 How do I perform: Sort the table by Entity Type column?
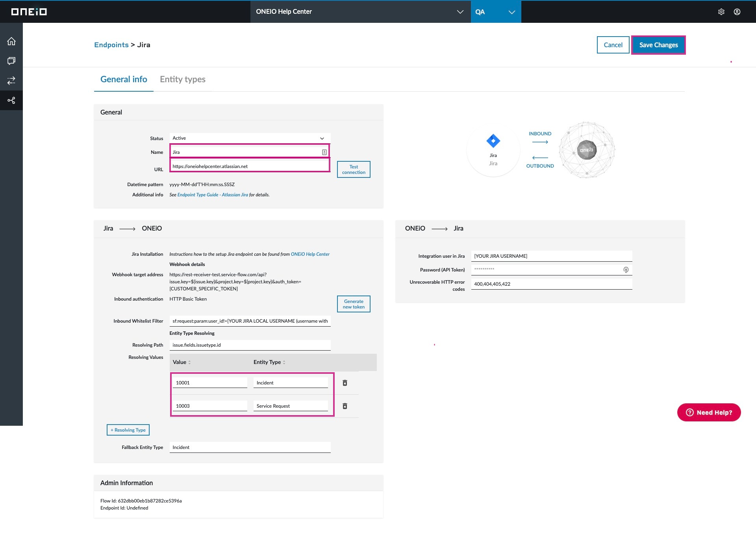pos(269,362)
